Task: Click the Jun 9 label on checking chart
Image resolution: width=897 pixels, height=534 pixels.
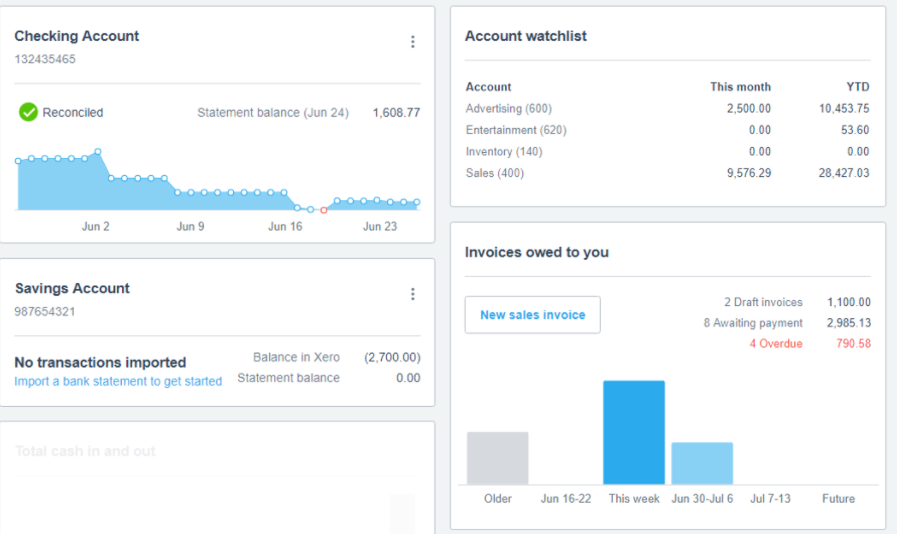Action: 190,227
